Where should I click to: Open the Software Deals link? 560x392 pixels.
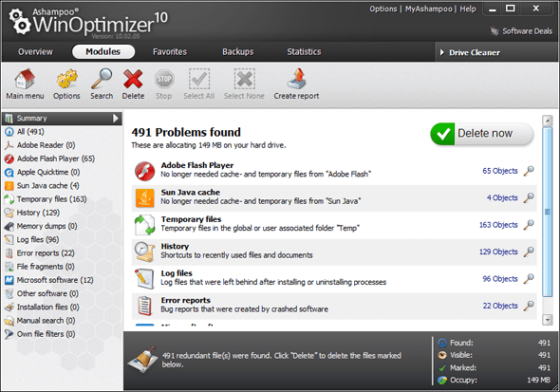click(x=527, y=31)
